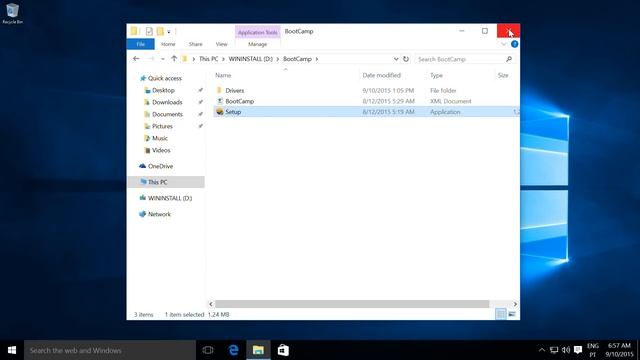Launch Microsoft Edge from the taskbar

[x=233, y=350]
